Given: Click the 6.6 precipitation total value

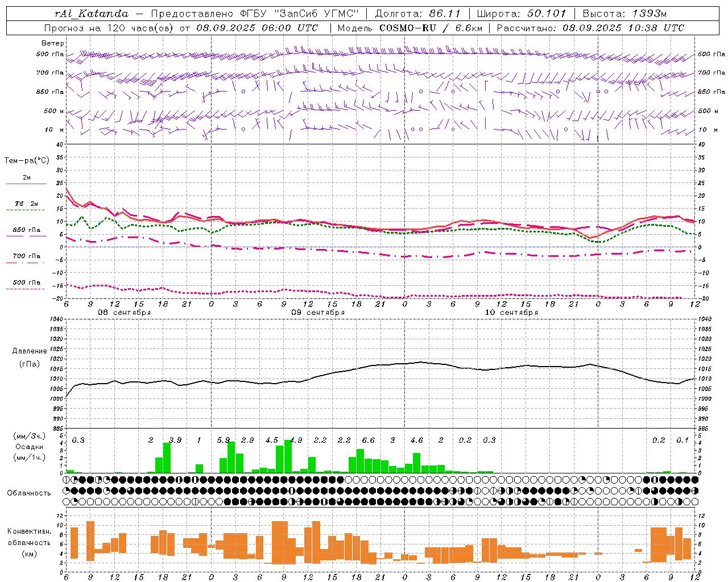Looking at the screenshot, I should (369, 440).
